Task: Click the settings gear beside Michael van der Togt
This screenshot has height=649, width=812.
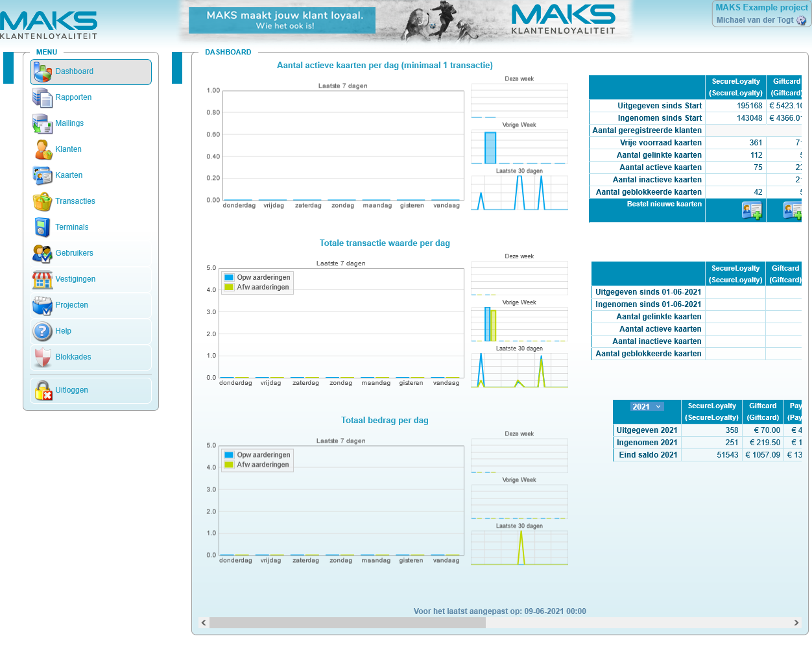Action: click(801, 21)
